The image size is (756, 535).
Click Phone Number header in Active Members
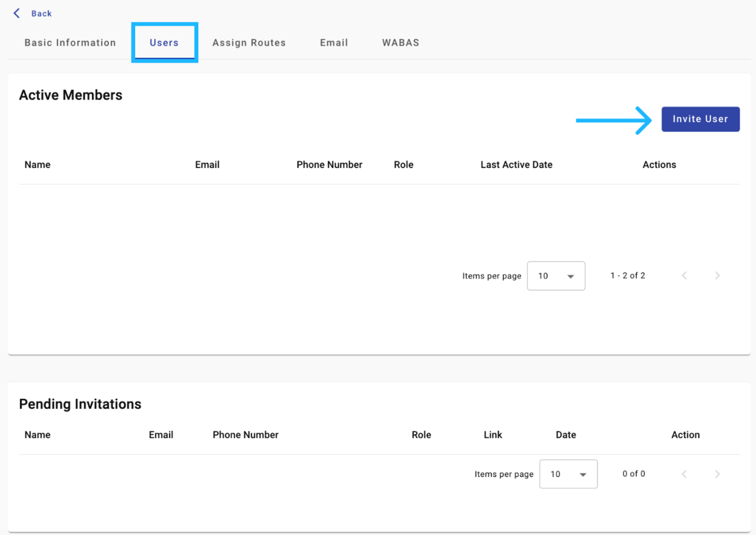click(x=329, y=165)
